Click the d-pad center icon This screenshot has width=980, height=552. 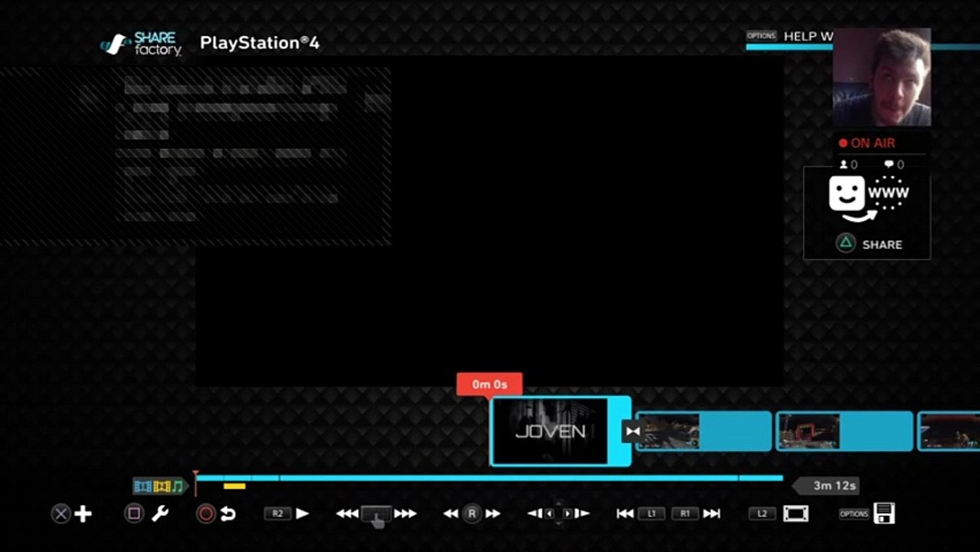559,514
